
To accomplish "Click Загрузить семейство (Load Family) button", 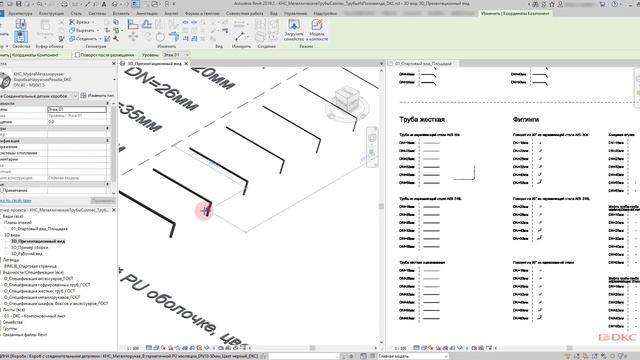I will [294, 29].
